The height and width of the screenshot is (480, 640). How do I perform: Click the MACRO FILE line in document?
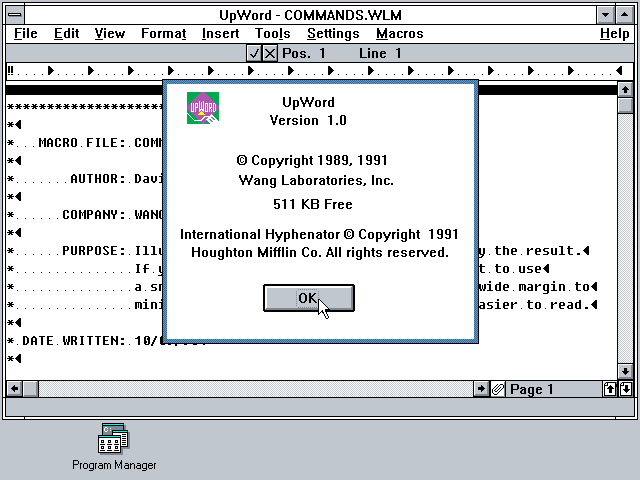85,142
